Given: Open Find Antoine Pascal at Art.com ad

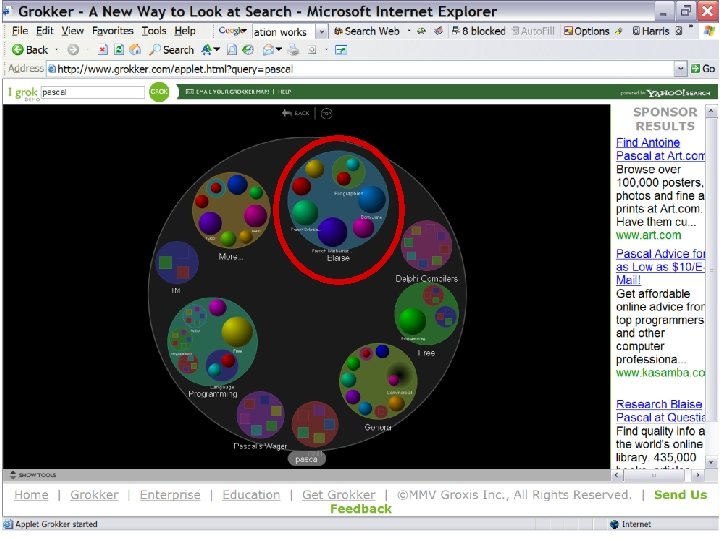Looking at the screenshot, I should (x=660, y=149).
